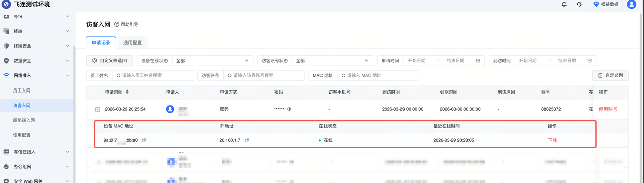Click the 申请方式 cell 密码
This screenshot has width=644, height=183.
pyautogui.click(x=225, y=109)
